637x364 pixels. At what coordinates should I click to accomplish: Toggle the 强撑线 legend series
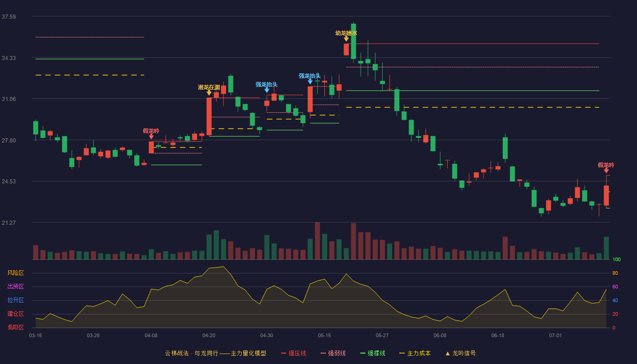point(373,353)
